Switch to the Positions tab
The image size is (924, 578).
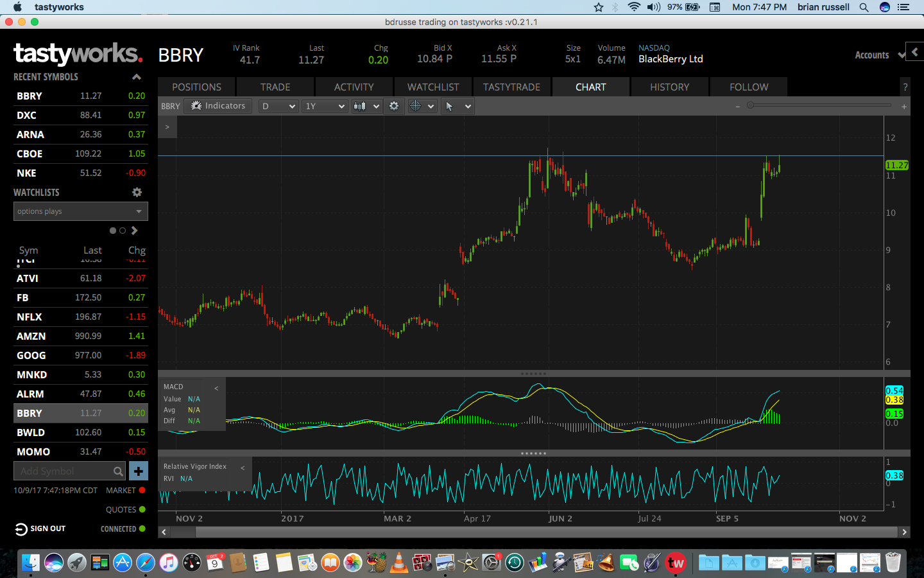pos(196,87)
